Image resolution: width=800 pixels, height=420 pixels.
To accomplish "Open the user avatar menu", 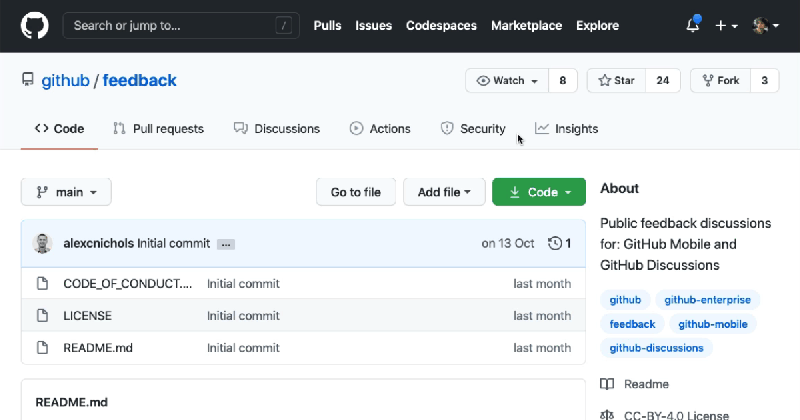I will pyautogui.click(x=765, y=26).
